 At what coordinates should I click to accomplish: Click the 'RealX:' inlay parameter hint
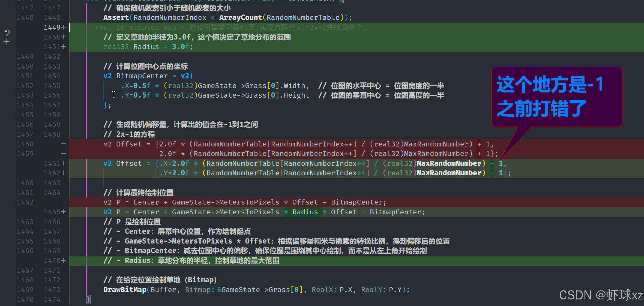pos(324,290)
